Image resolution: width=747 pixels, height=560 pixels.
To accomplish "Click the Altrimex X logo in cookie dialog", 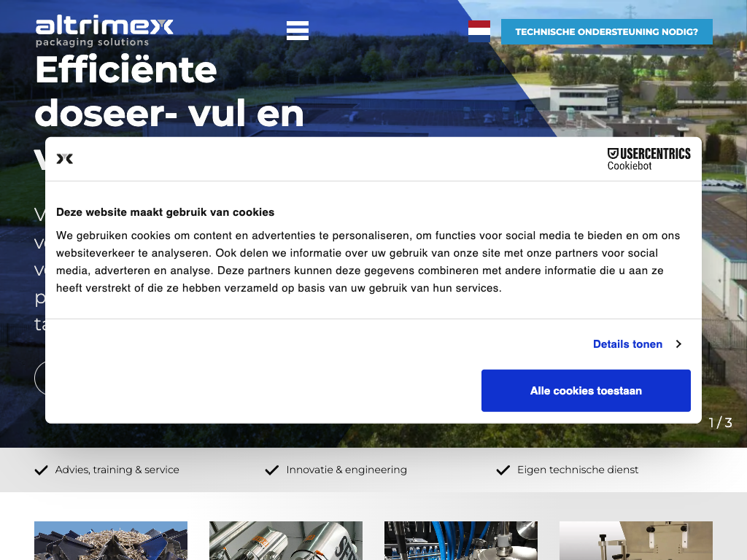I will (65, 158).
